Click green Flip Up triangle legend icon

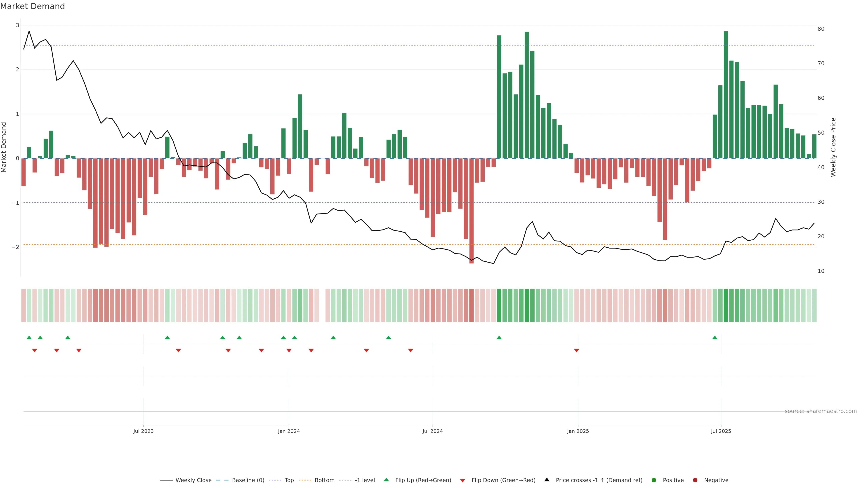(387, 480)
